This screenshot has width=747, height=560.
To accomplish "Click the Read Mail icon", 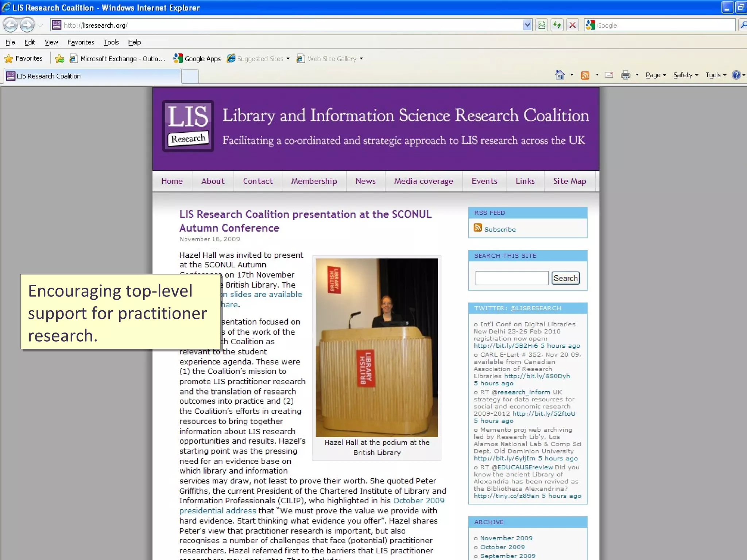I will point(609,75).
